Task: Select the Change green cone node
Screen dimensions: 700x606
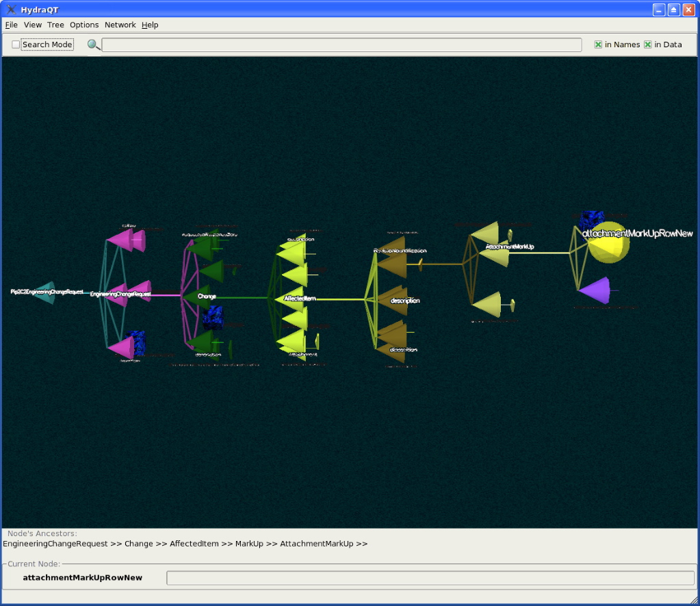Action: [198, 297]
